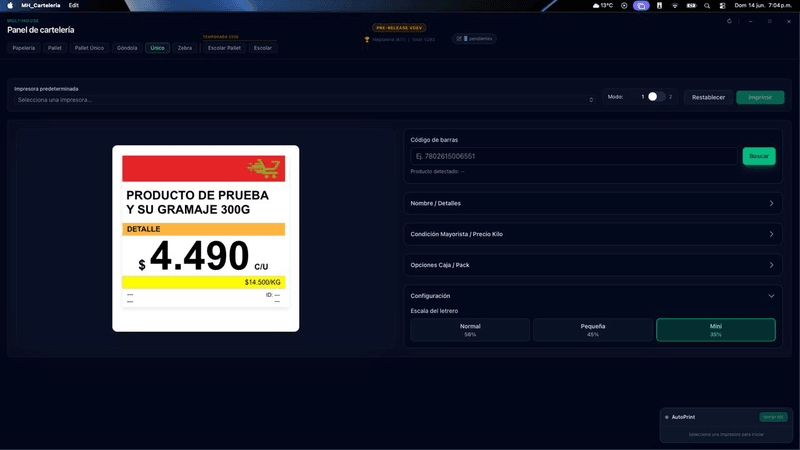
Task: Click the battery status icon
Action: point(691,6)
